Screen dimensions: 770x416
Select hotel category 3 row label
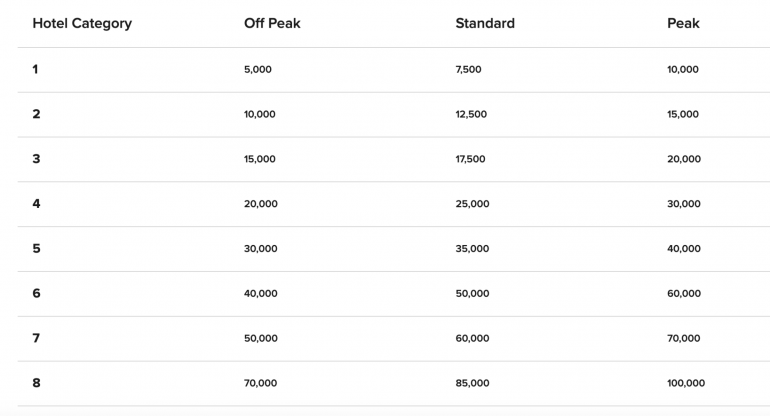36,159
